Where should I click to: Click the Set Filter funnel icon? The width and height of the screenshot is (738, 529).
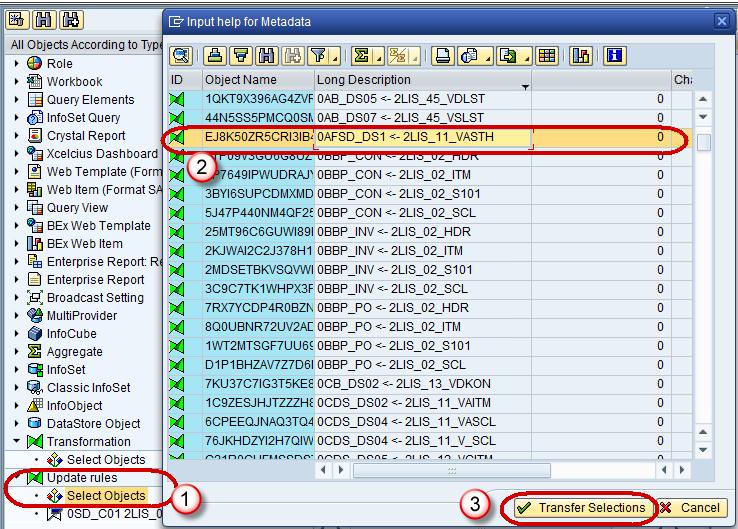tap(316, 55)
